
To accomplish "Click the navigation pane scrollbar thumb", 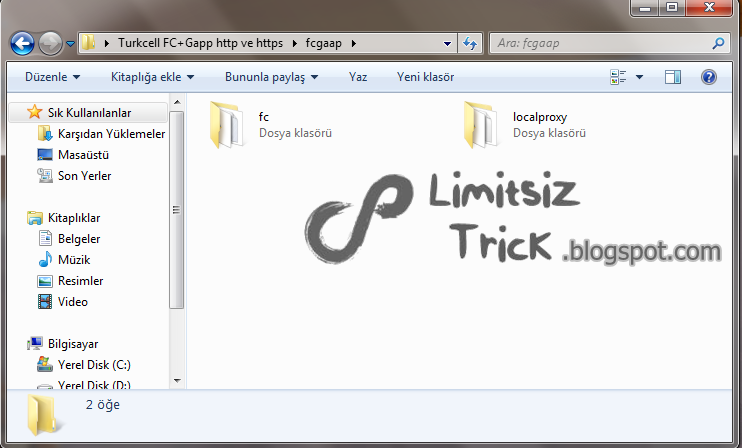I will (x=177, y=210).
